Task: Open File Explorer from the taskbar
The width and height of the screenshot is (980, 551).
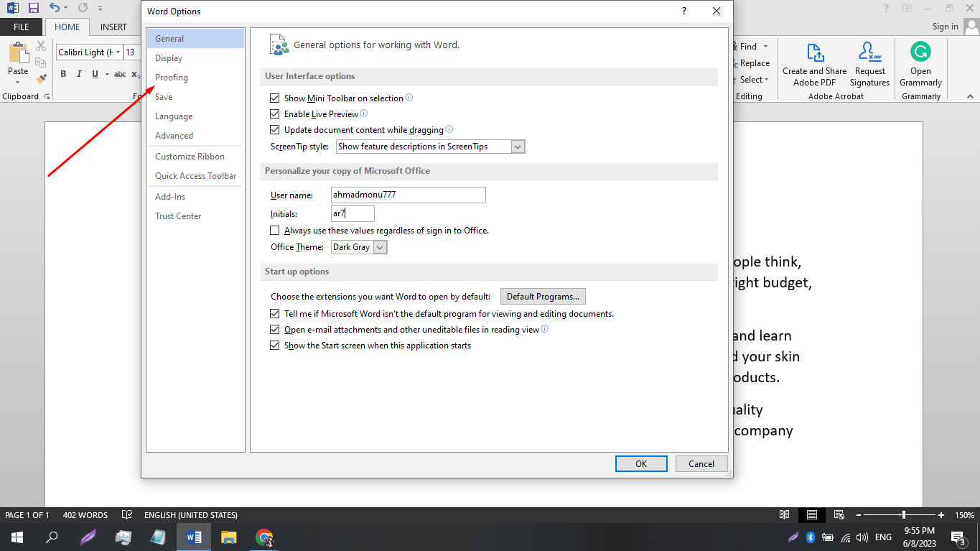Action: tap(229, 537)
